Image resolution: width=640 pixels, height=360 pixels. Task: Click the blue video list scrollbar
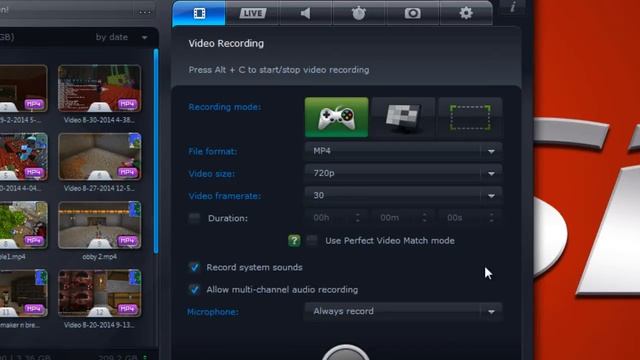coord(156,151)
